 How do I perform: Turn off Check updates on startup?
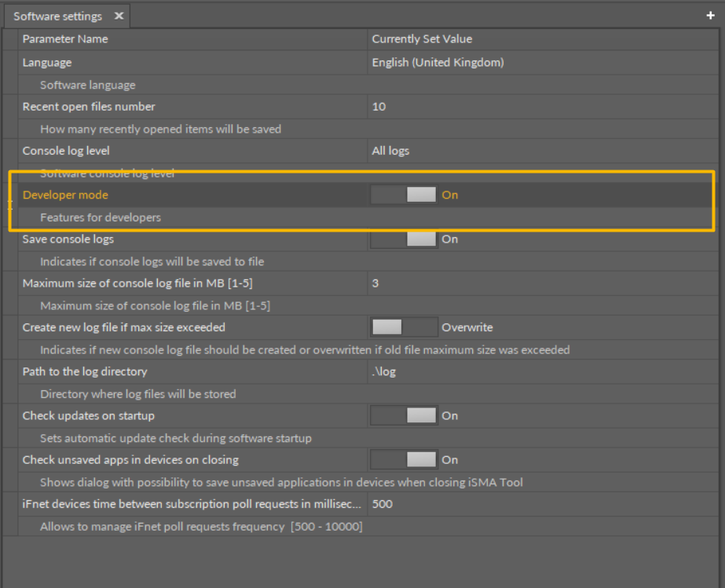(x=404, y=415)
